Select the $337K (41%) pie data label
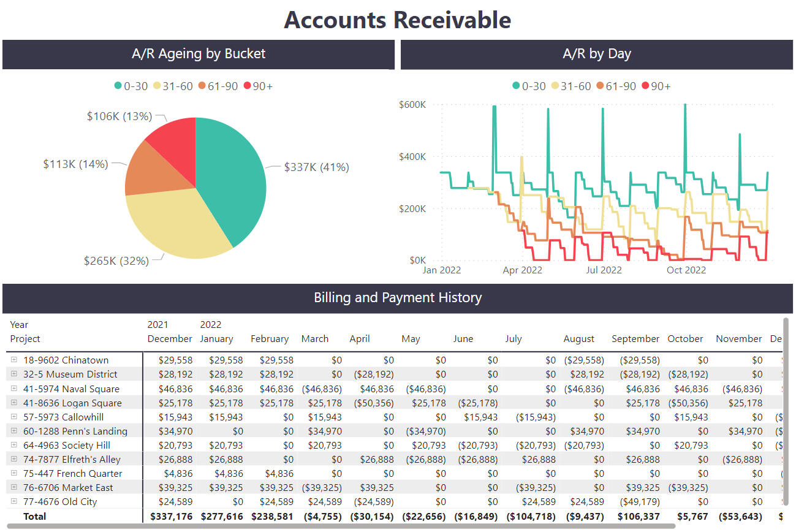The height and width of the screenshot is (532, 796). [316, 167]
